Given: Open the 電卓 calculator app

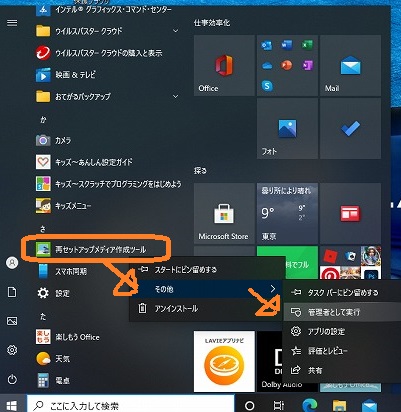Looking at the screenshot, I should point(53,380).
